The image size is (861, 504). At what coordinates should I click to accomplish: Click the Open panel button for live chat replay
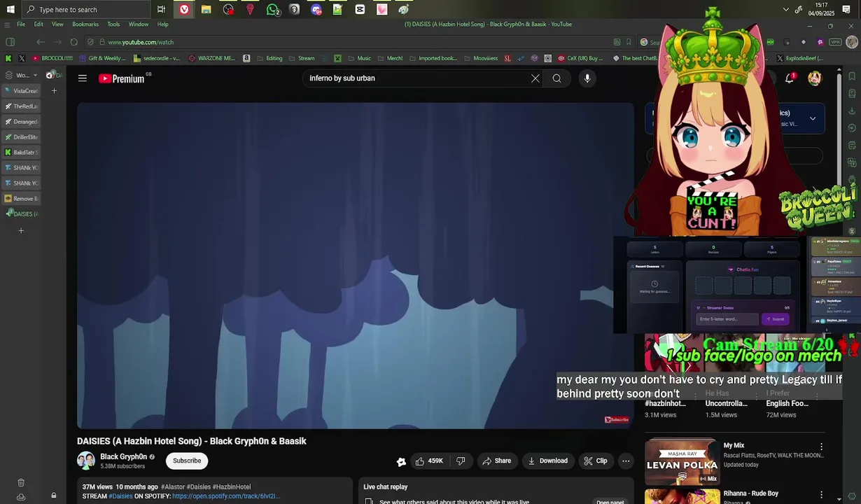tap(610, 502)
